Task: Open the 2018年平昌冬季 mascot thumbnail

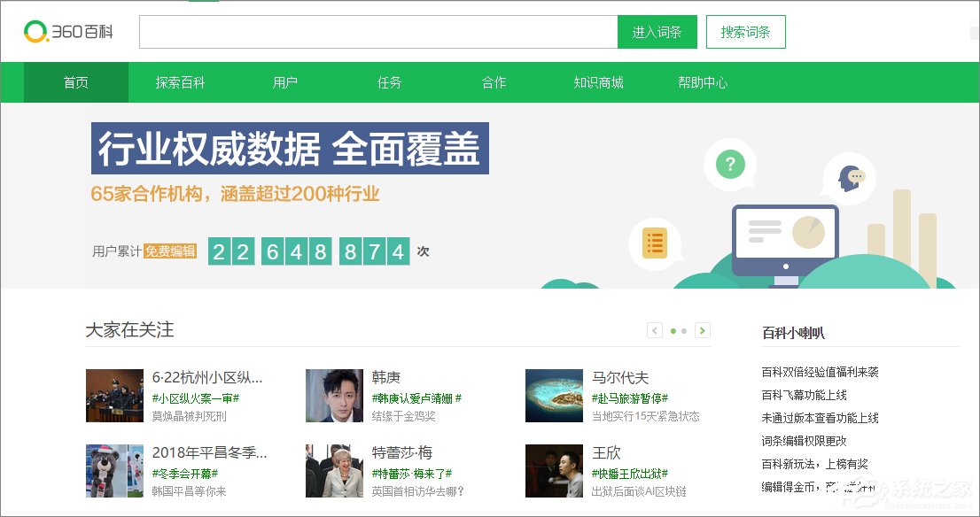Action: [x=114, y=471]
